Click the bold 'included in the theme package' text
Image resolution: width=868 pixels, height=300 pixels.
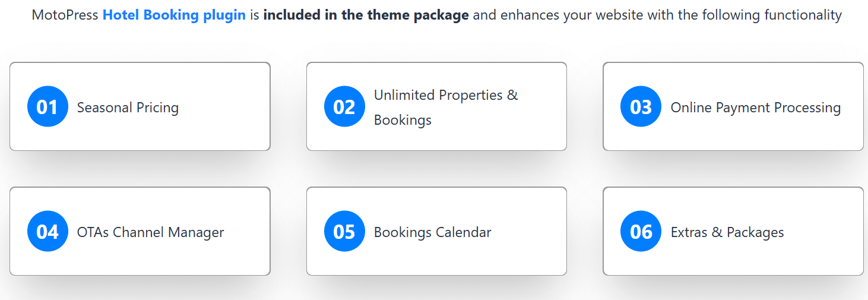click(366, 15)
